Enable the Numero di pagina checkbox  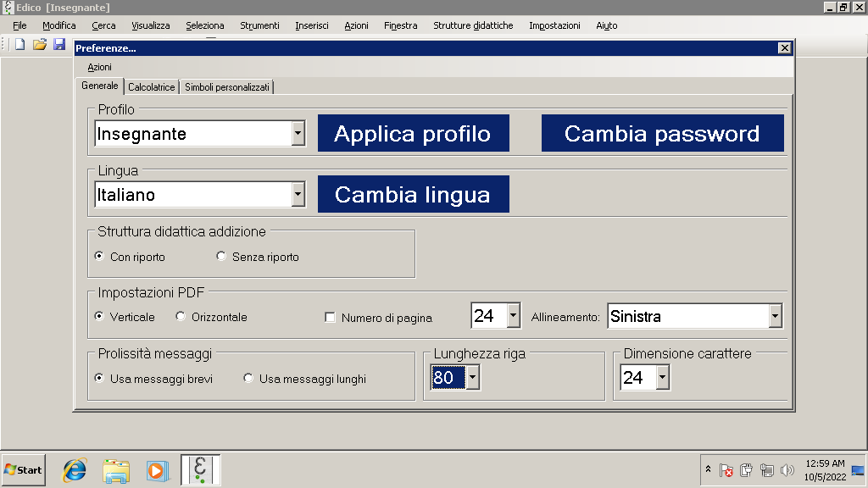[x=330, y=317]
